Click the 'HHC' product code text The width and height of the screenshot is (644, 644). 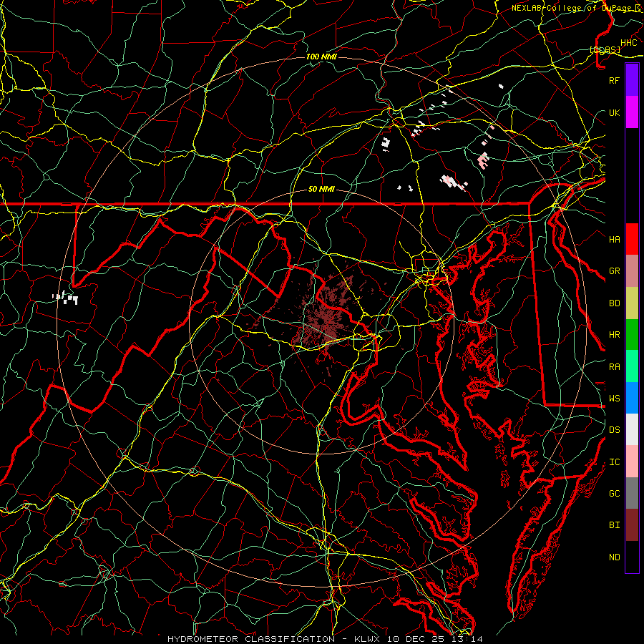[x=628, y=43]
